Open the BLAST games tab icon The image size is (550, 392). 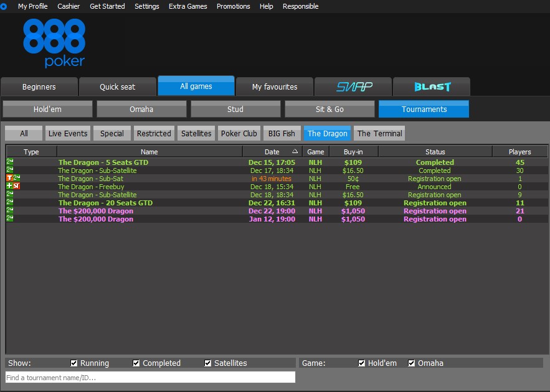(x=431, y=86)
